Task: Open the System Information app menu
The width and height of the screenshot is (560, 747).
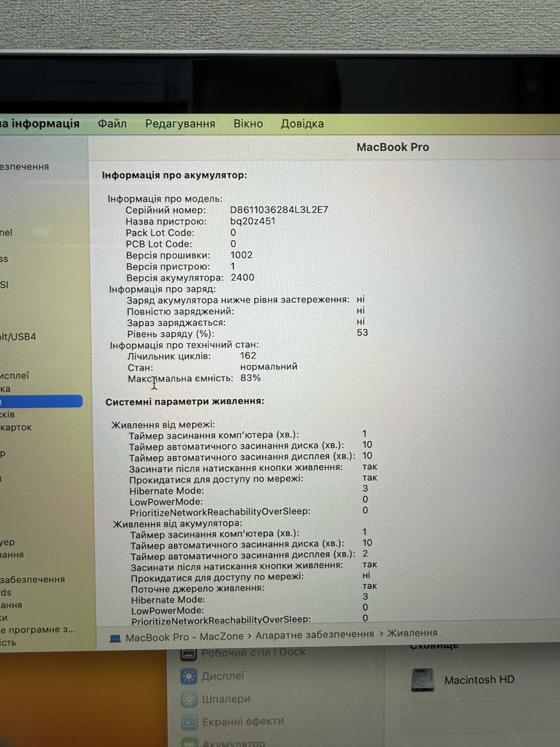Action: [x=40, y=124]
